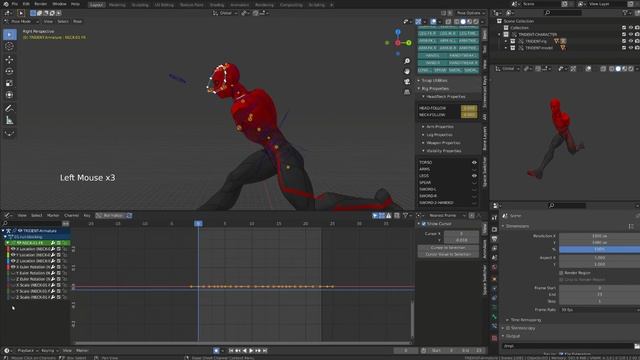Click the graph editor filter funnel icon
The image size is (640, 360).
405,216
